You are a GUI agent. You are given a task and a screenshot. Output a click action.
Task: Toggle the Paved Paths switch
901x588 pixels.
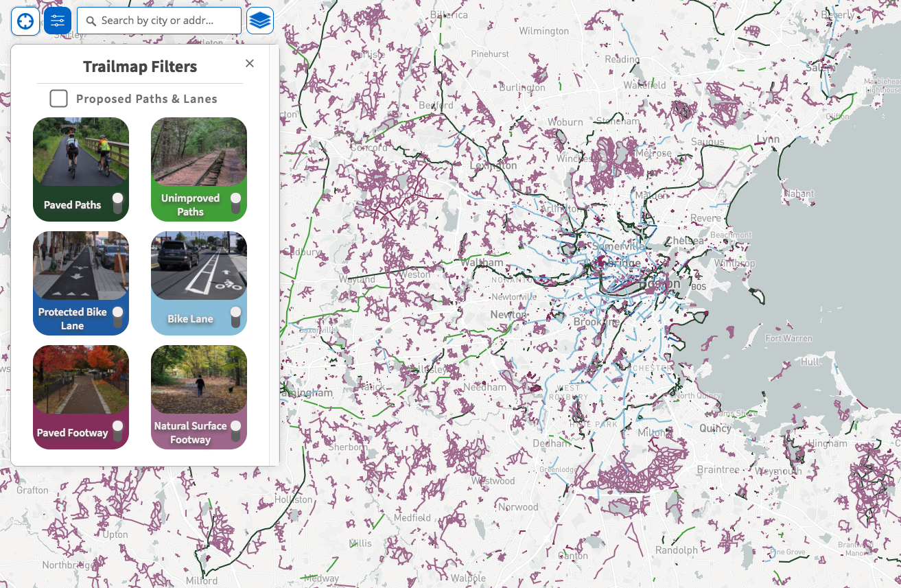(117, 203)
